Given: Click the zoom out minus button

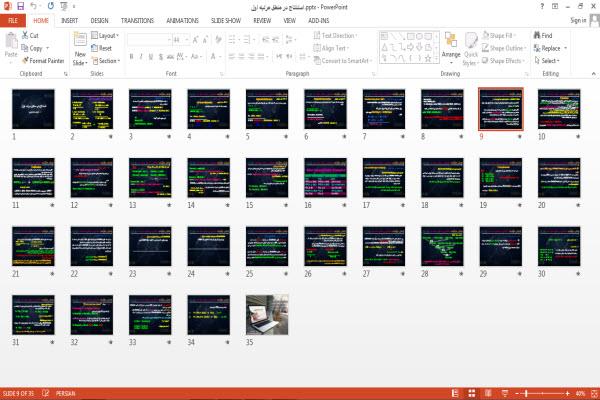Looking at the screenshot, I should 517,393.
